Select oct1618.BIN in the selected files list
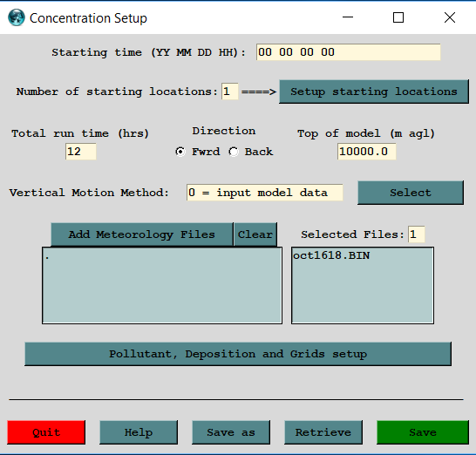The width and height of the screenshot is (476, 455). 331,255
